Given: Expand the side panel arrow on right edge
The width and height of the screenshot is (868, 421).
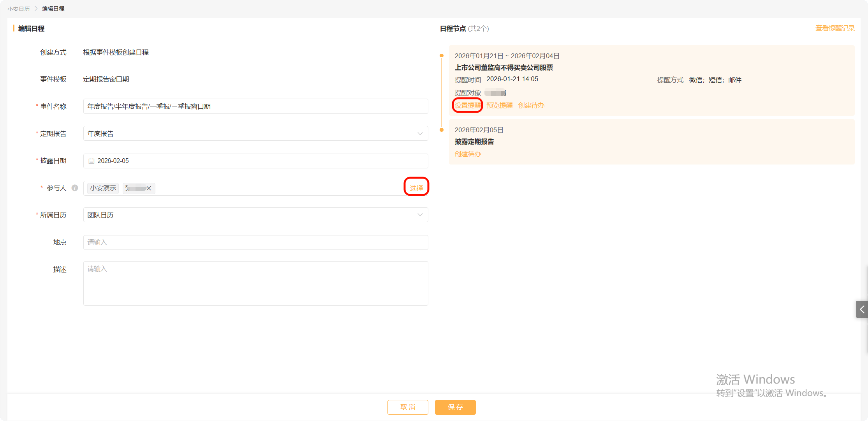Looking at the screenshot, I should click(862, 309).
